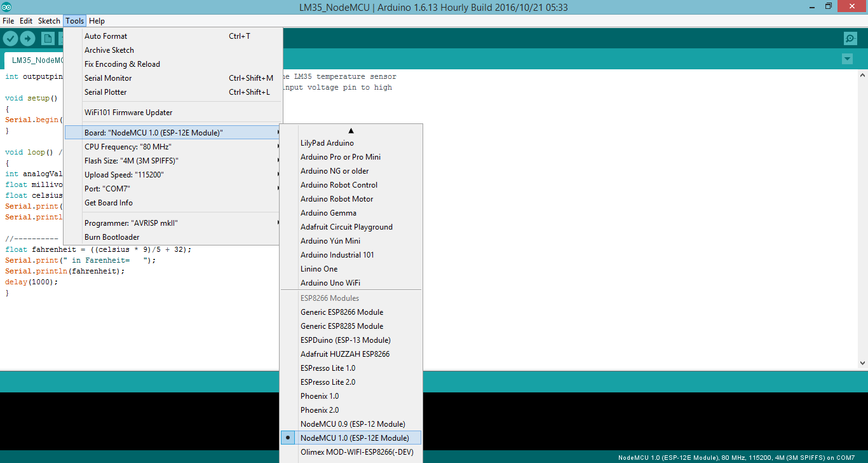
Task: Open the Sketch menu
Action: (x=49, y=21)
